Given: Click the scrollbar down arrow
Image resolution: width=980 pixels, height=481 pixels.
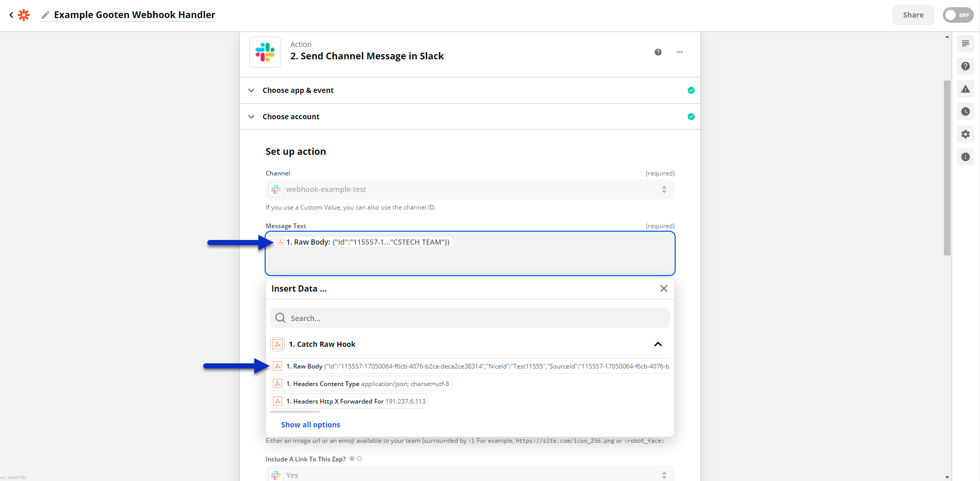Looking at the screenshot, I should [947, 477].
